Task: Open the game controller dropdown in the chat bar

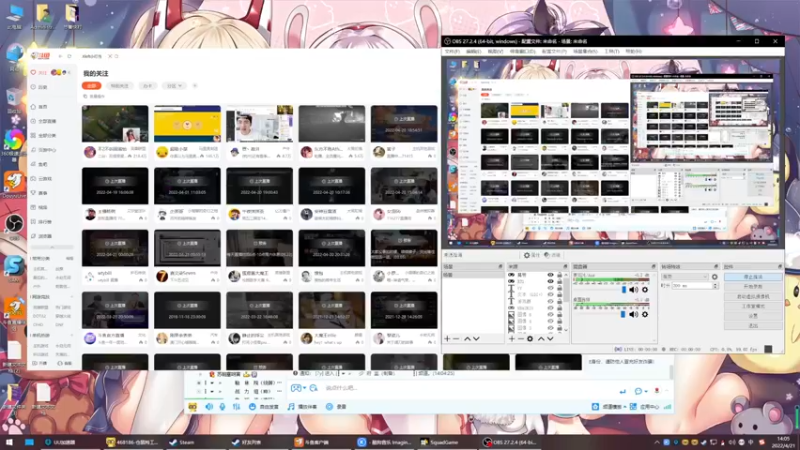Action: click(298, 388)
